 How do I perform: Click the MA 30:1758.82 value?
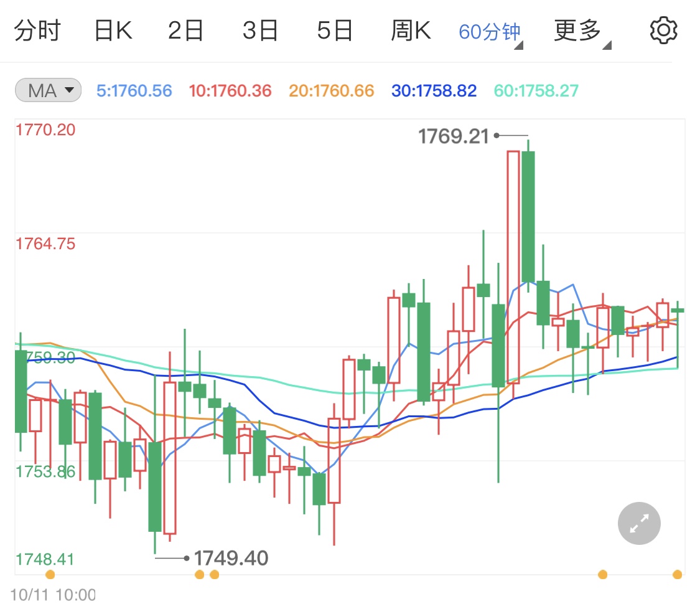click(x=434, y=91)
